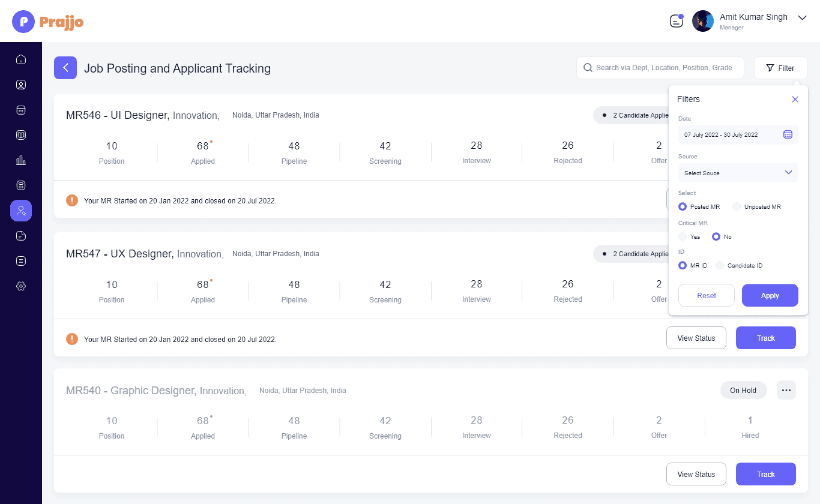
Task: Open the calendar icon in sidebar
Action: [x=21, y=110]
